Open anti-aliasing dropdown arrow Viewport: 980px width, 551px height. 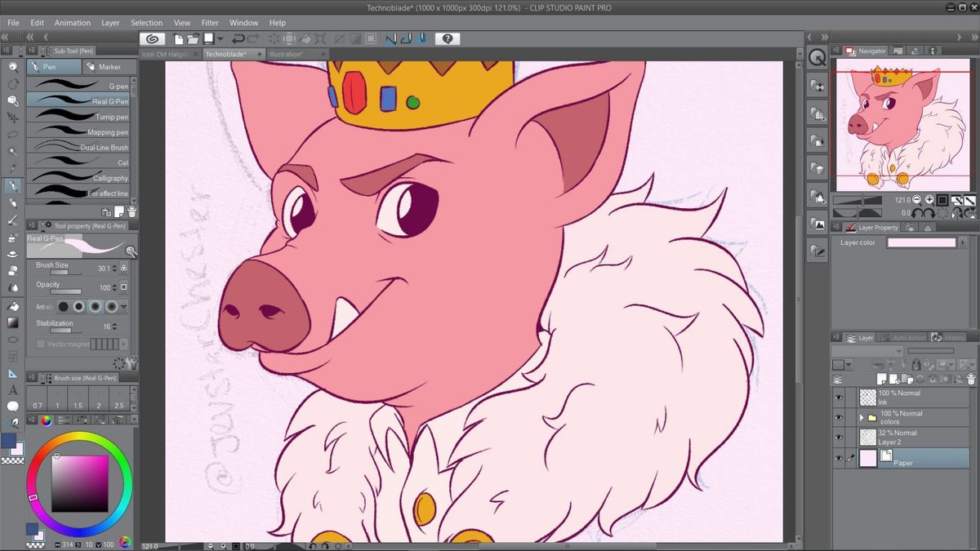click(x=124, y=307)
